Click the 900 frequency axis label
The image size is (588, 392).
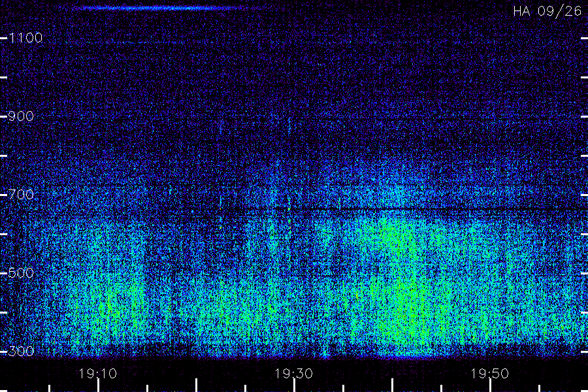[21, 116]
